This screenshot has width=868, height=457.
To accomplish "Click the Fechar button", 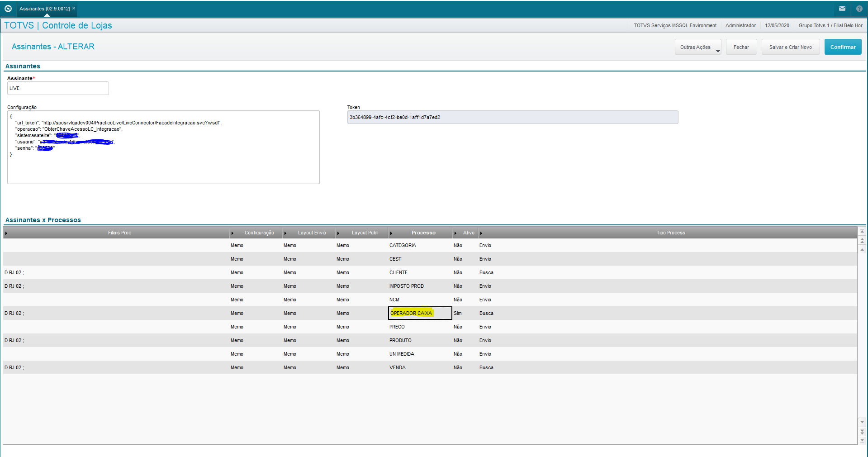I will [741, 47].
